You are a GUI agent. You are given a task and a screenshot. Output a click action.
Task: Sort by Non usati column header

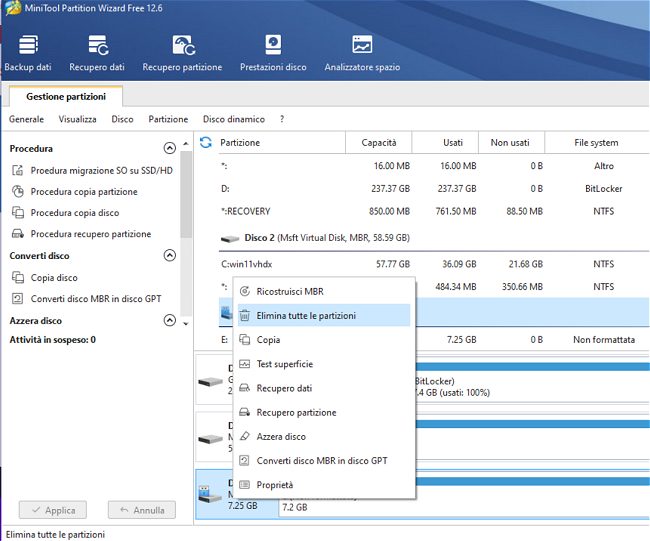pos(511,143)
